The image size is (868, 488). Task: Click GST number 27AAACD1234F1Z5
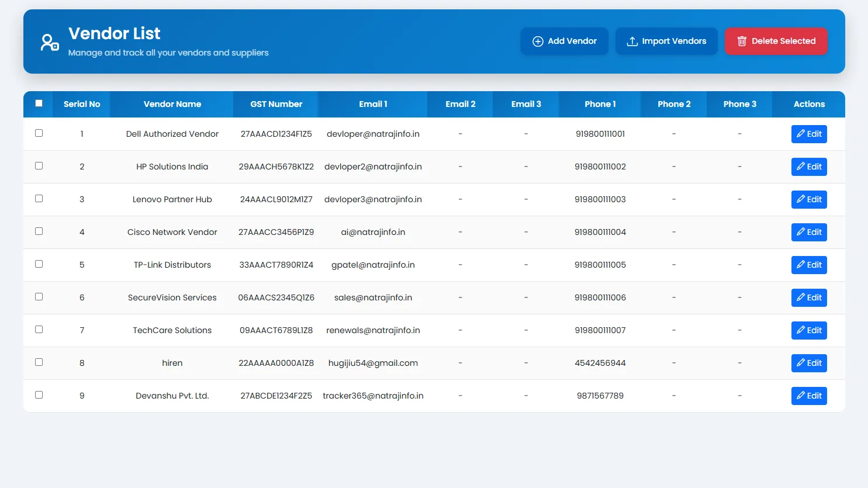276,134
